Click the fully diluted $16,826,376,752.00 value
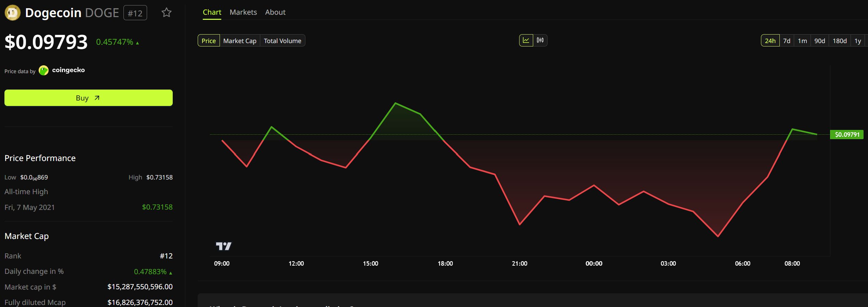The image size is (868, 307). (140, 302)
